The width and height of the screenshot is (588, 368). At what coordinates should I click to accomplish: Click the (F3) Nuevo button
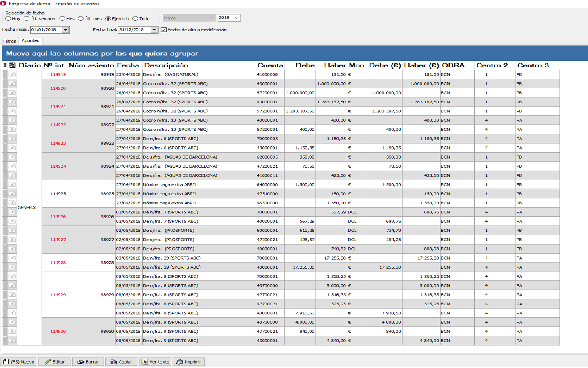[x=18, y=362]
